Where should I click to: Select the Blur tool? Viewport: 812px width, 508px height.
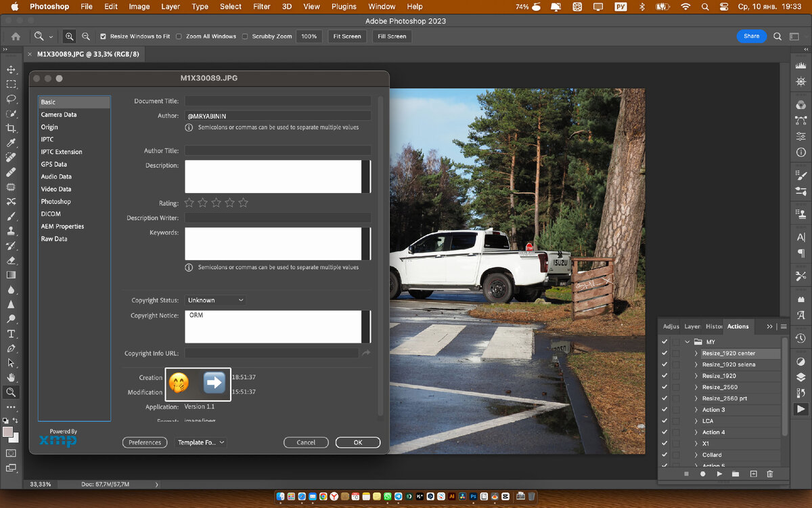click(x=11, y=290)
